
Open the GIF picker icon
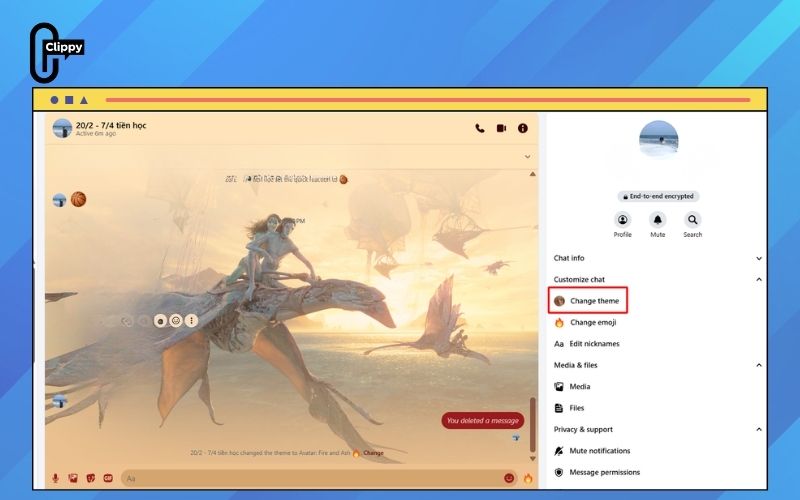[x=108, y=478]
